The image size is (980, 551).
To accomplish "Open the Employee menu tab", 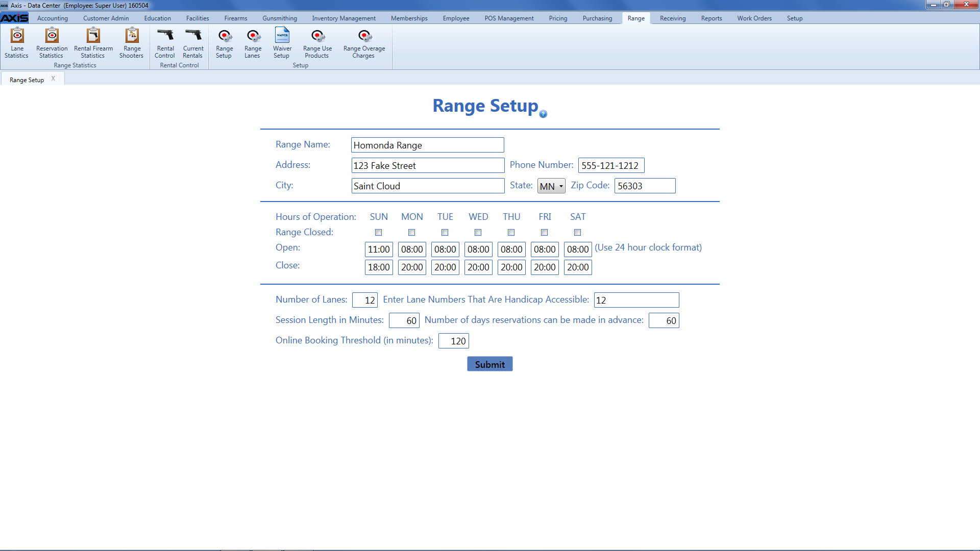I will tap(456, 18).
